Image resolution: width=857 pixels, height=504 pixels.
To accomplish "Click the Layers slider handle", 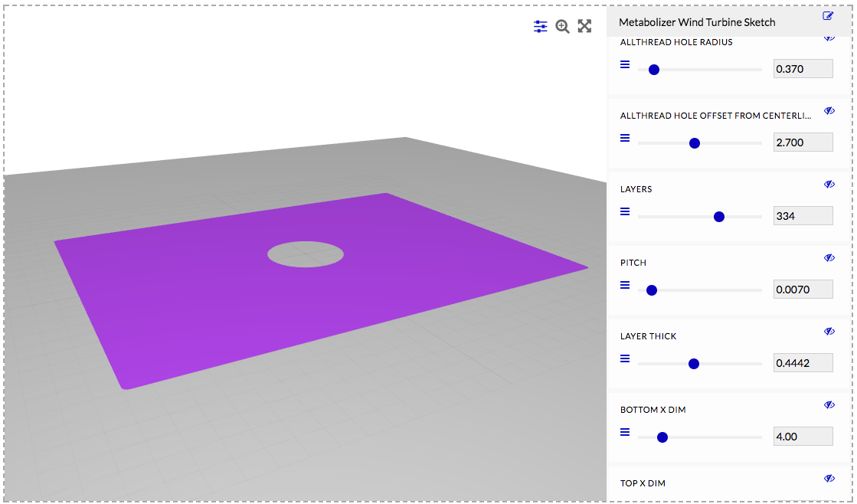I will [x=719, y=217].
